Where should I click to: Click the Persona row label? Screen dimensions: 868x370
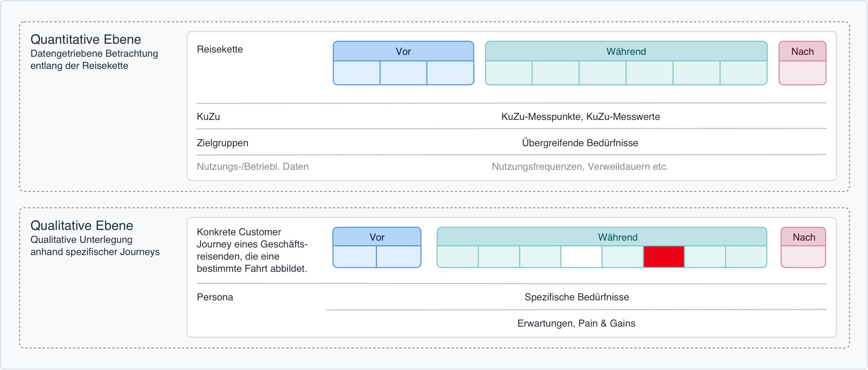[215, 297]
